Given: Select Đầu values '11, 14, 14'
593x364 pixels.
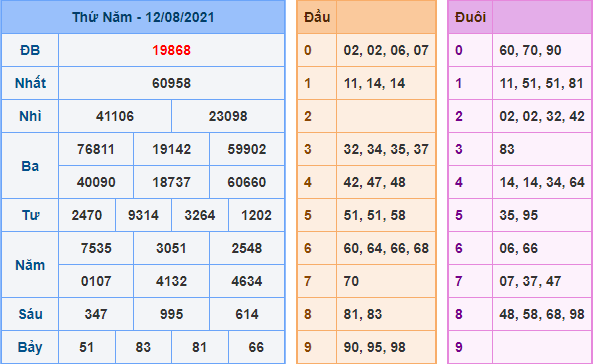Looking at the screenshot, I should (374, 83).
